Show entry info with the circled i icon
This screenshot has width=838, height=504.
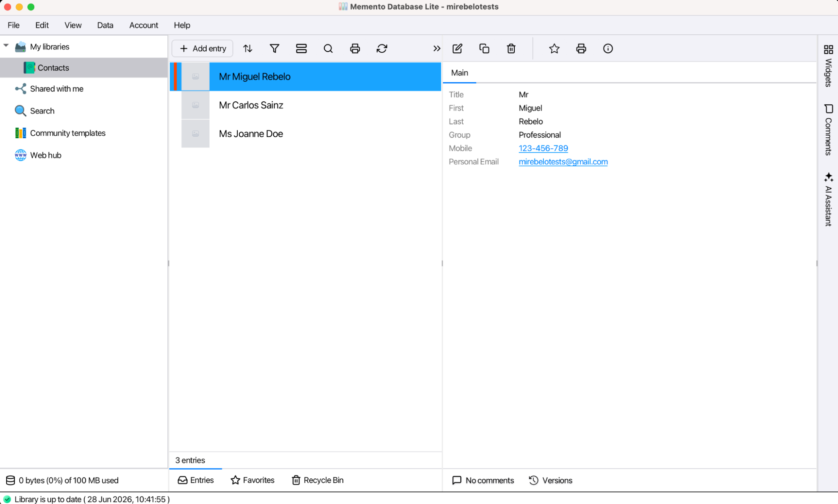click(x=608, y=49)
